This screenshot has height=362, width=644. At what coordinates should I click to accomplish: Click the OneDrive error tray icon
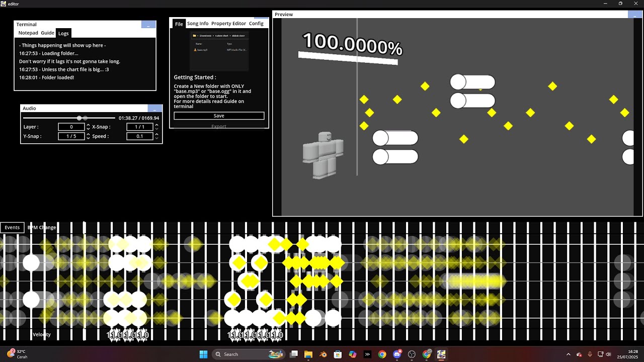tap(579, 354)
